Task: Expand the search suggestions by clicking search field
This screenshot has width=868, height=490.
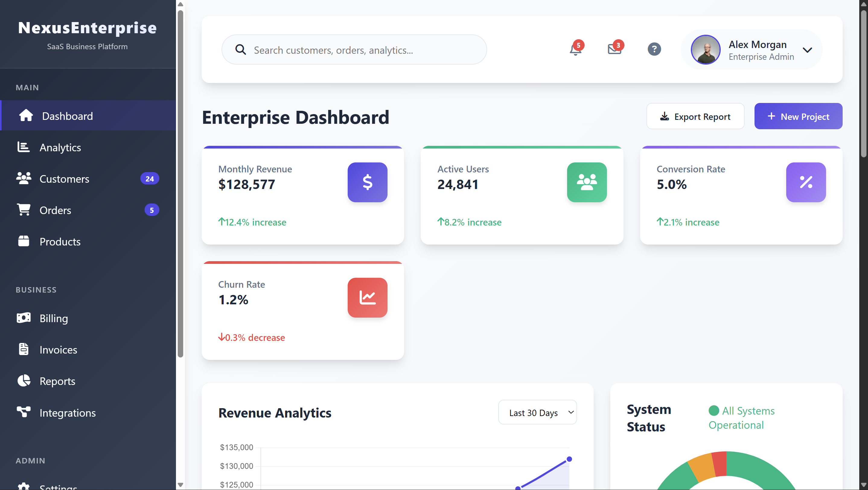Action: (x=353, y=49)
